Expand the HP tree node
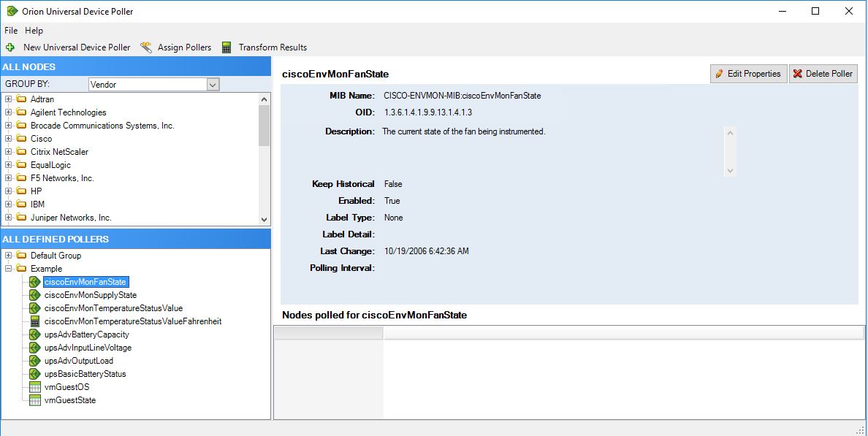This screenshot has height=436, width=868. (x=7, y=191)
